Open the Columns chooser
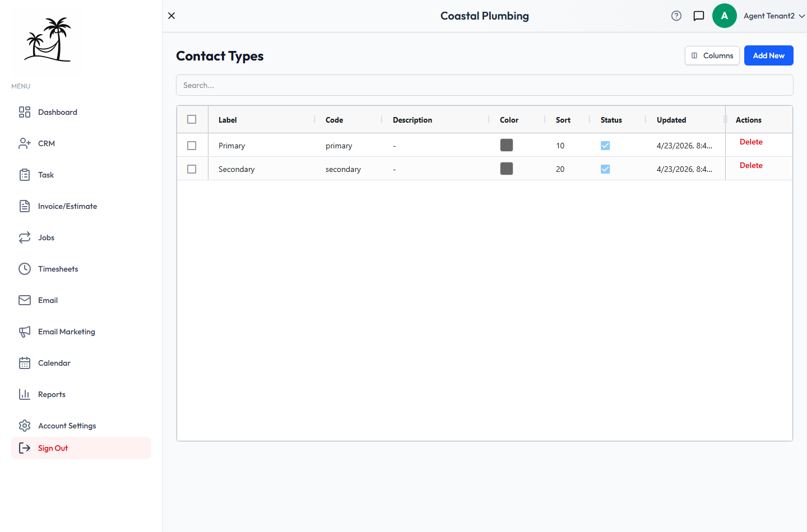Screen dimensions: 807x532 pyautogui.click(x=712, y=55)
